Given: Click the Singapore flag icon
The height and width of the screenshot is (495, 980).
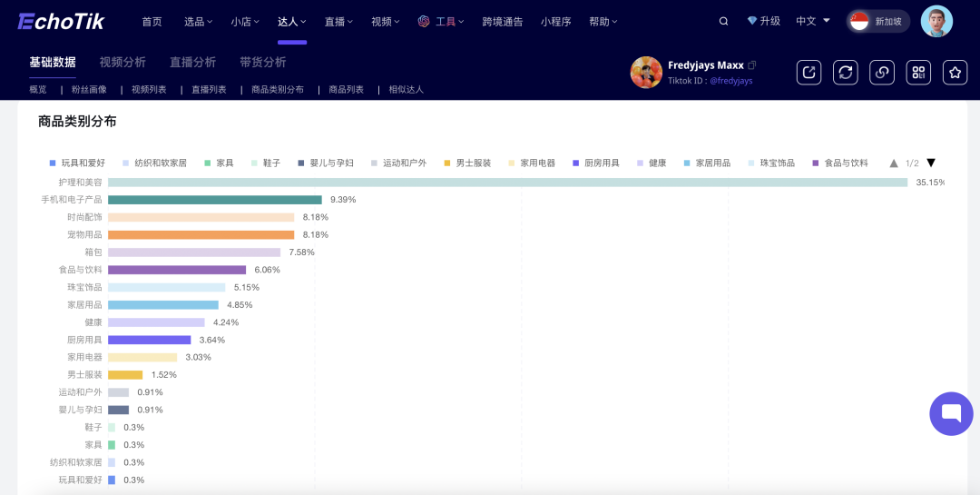Looking at the screenshot, I should (x=859, y=21).
